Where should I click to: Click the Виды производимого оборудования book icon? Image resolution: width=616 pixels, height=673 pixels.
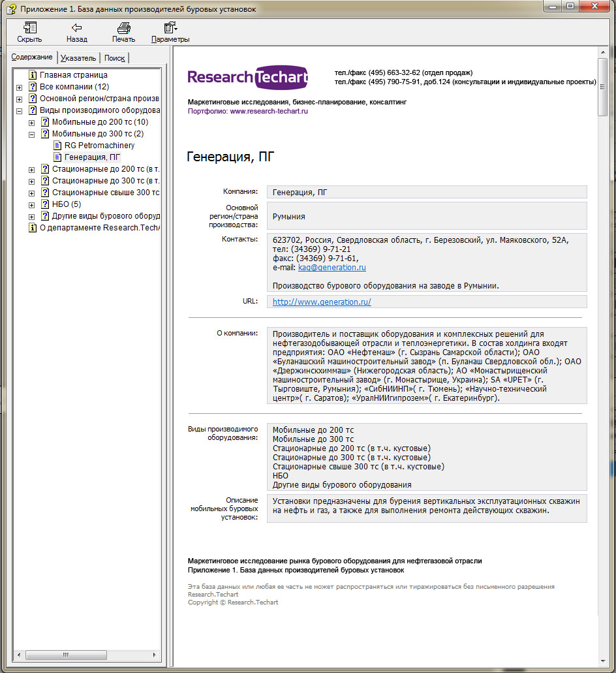coord(33,110)
